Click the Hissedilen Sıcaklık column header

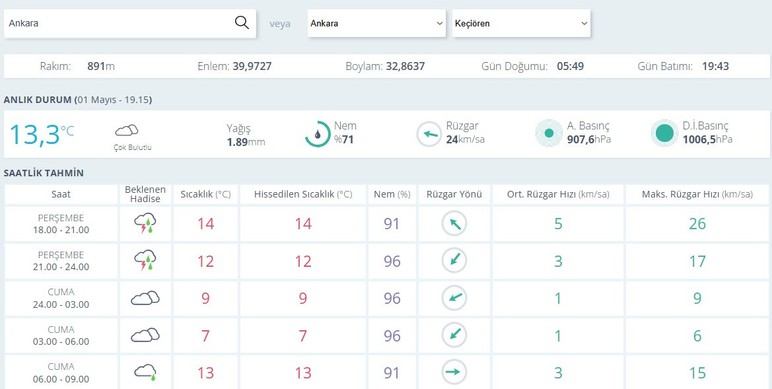point(303,194)
